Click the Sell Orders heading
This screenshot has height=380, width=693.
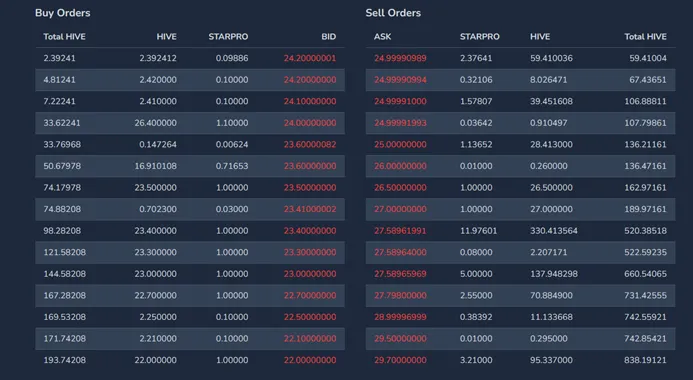tap(393, 13)
